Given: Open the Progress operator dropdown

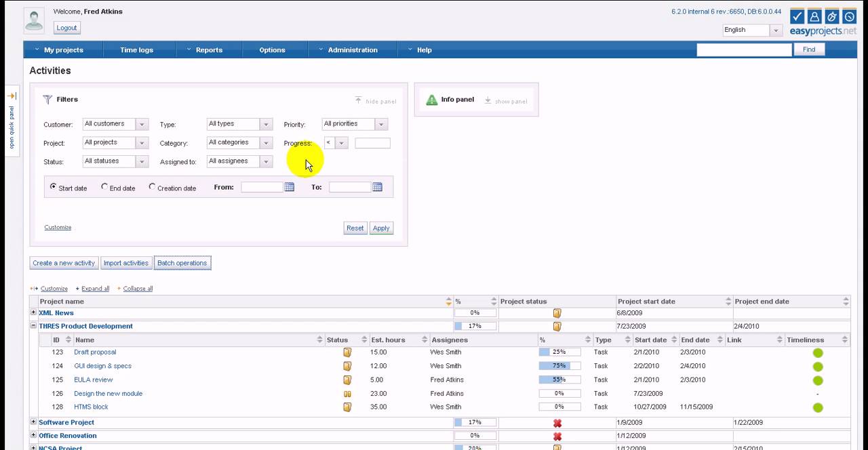Looking at the screenshot, I should point(341,143).
